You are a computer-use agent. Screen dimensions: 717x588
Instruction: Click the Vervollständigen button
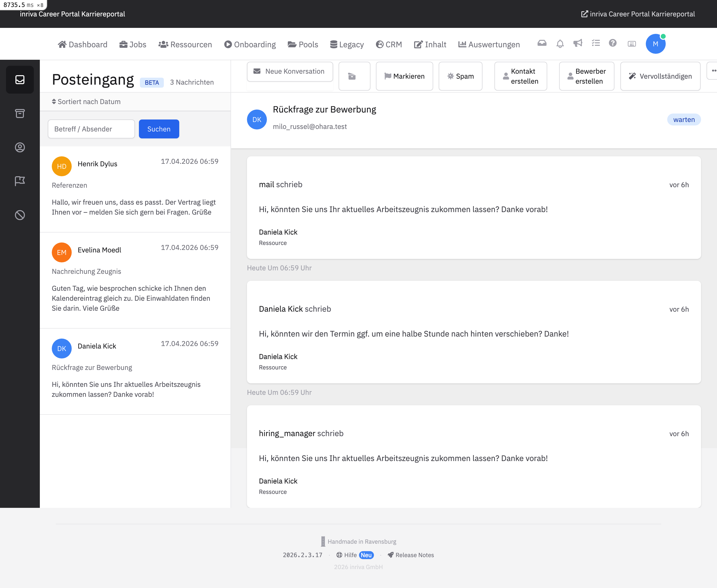(x=660, y=76)
